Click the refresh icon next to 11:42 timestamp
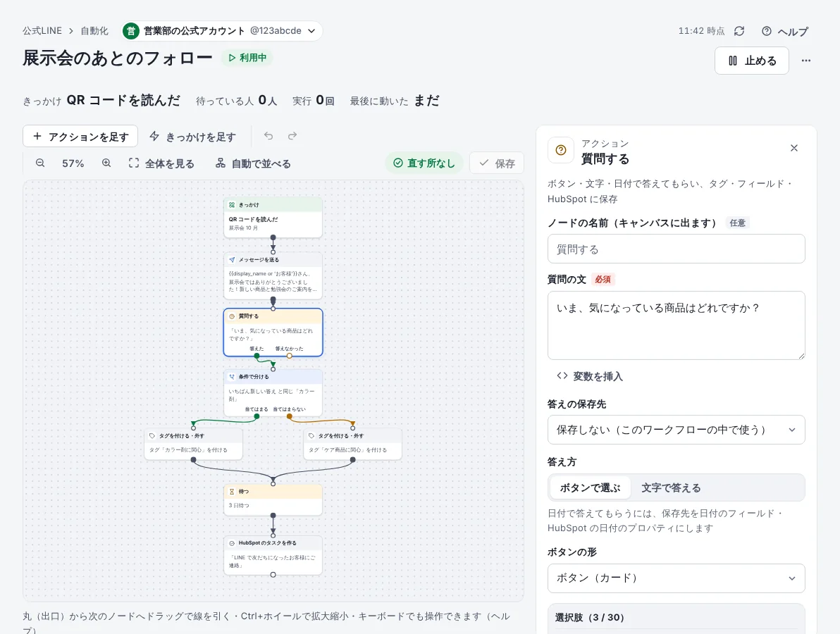Image resolution: width=840 pixels, height=634 pixels. pos(739,31)
